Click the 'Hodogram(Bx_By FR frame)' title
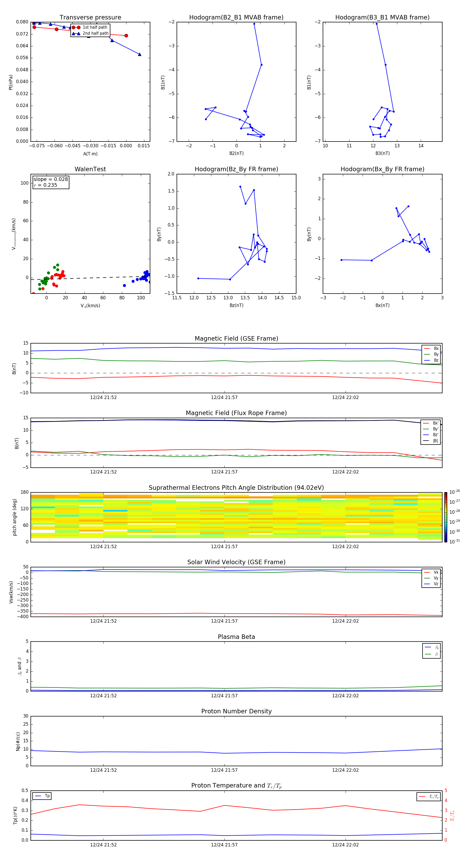Viewport: 473px width, 868px height. [x=382, y=169]
